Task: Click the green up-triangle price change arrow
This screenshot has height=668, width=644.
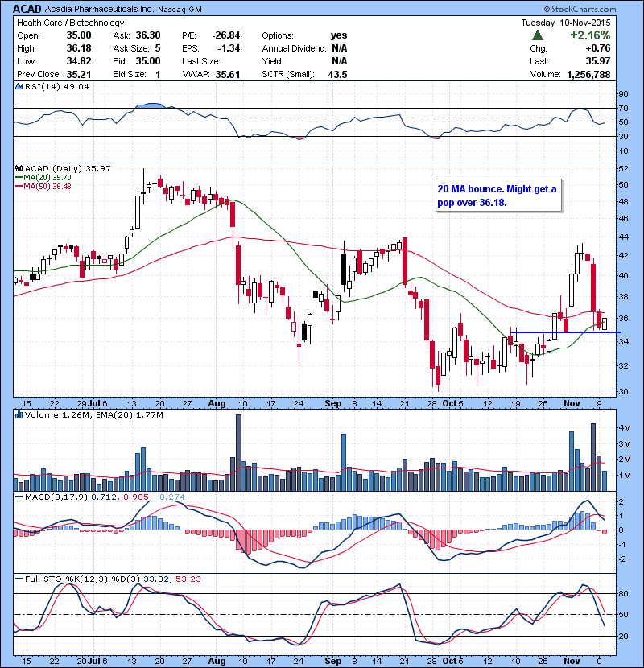Action: pos(538,35)
